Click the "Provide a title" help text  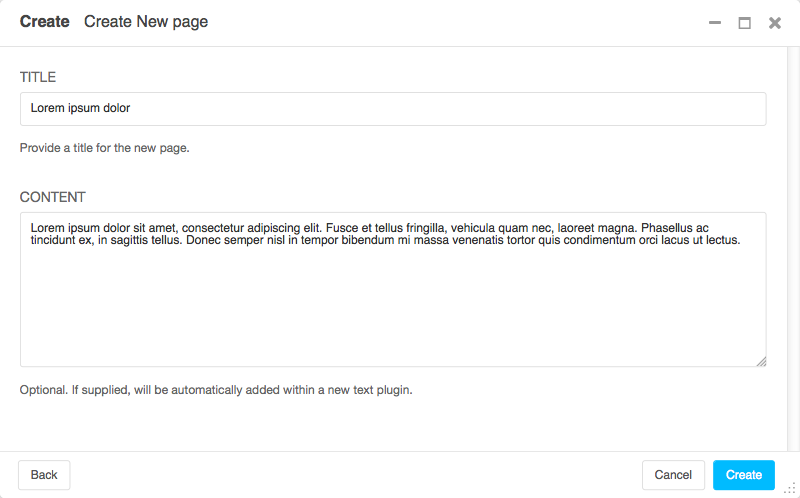[x=105, y=148]
